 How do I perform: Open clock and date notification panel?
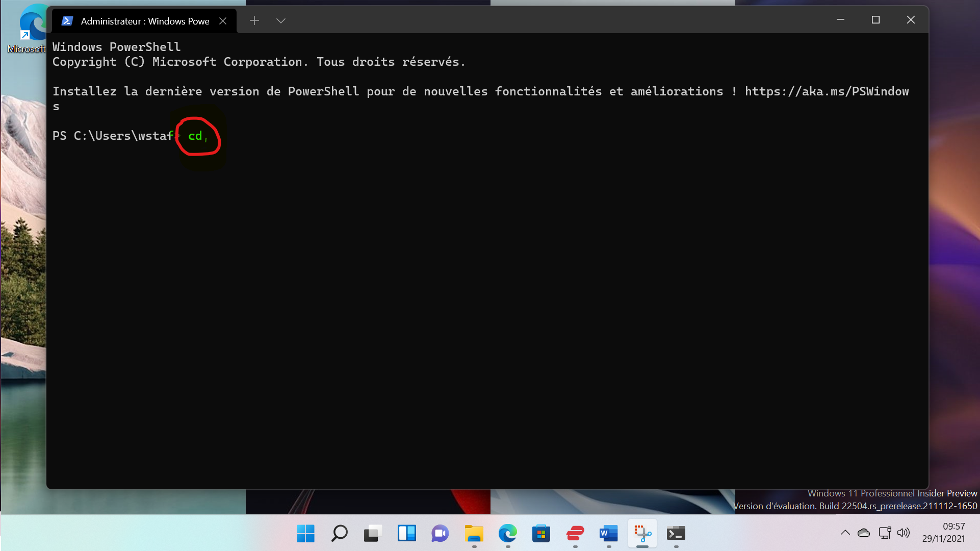tap(943, 533)
